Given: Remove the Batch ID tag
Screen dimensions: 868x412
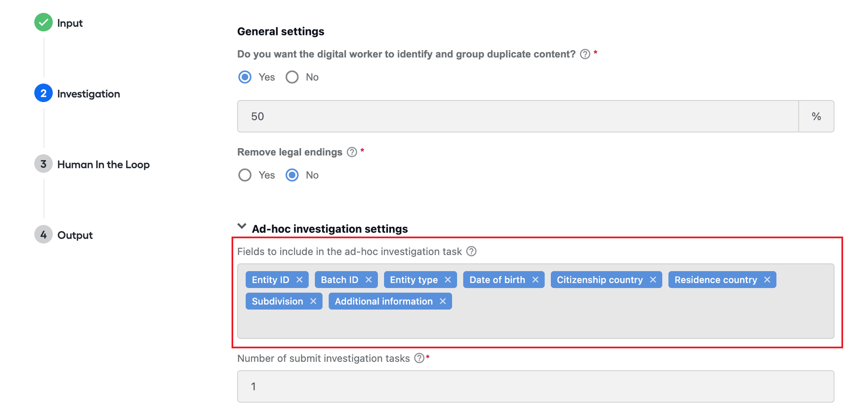Looking at the screenshot, I should [369, 280].
